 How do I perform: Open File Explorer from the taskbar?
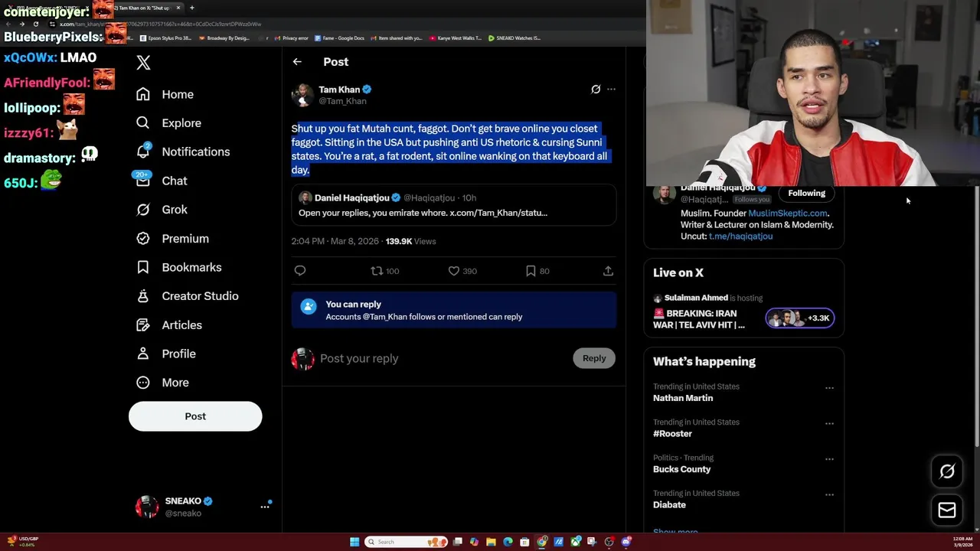pyautogui.click(x=491, y=542)
